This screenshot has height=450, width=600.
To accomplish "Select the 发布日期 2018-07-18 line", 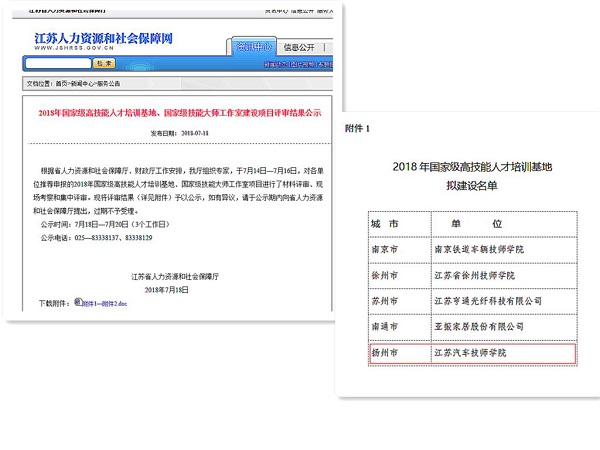I will pyautogui.click(x=179, y=133).
